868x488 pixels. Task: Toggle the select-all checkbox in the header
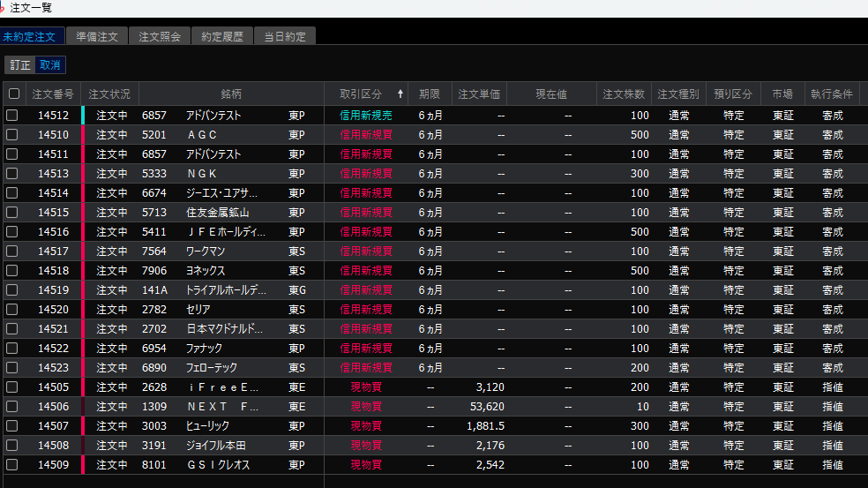tap(13, 94)
